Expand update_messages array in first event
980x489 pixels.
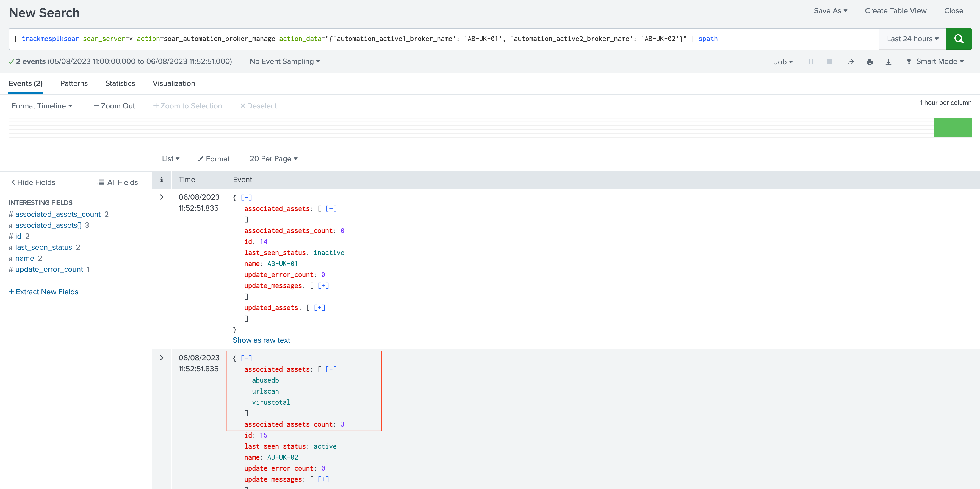click(x=323, y=286)
